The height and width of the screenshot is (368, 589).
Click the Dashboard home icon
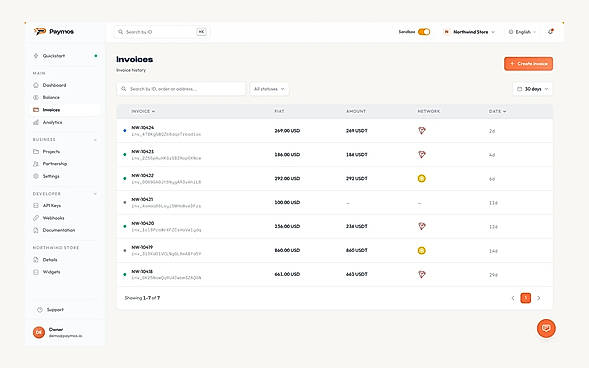pos(36,85)
